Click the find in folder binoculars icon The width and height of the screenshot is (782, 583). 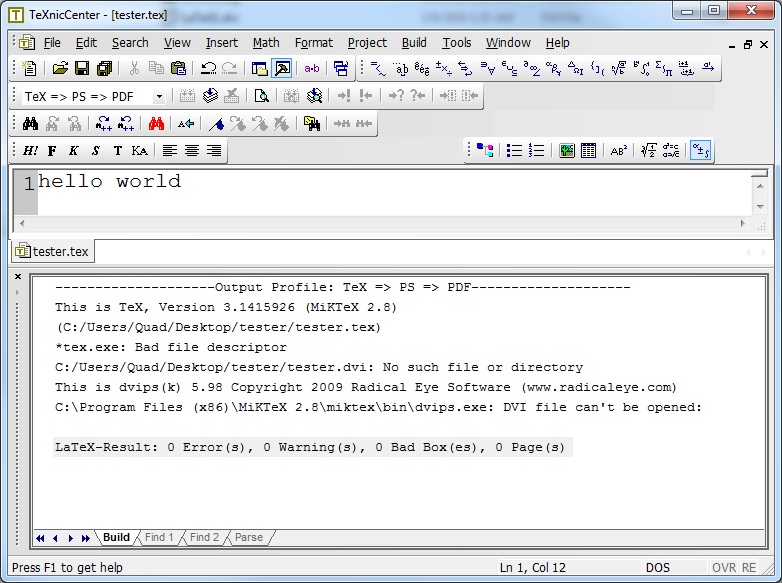tap(312, 123)
